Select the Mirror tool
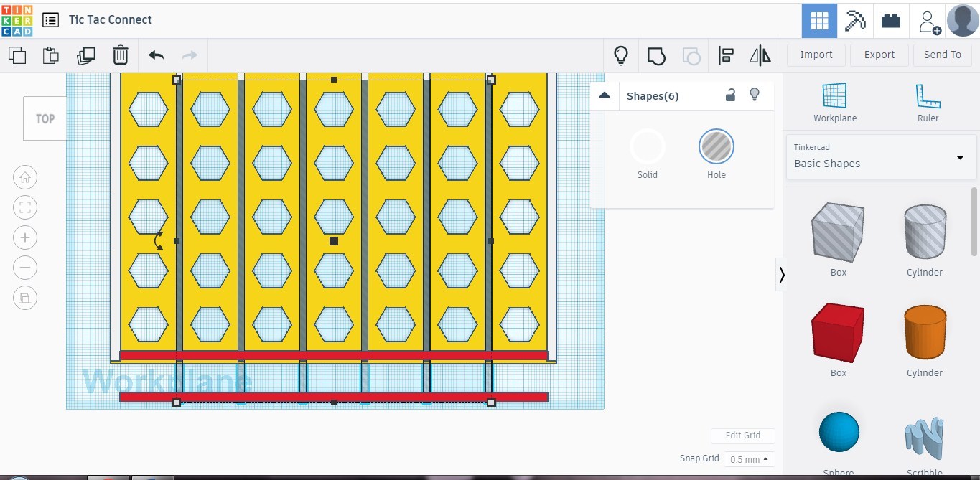This screenshot has height=480, width=980. tap(760, 55)
